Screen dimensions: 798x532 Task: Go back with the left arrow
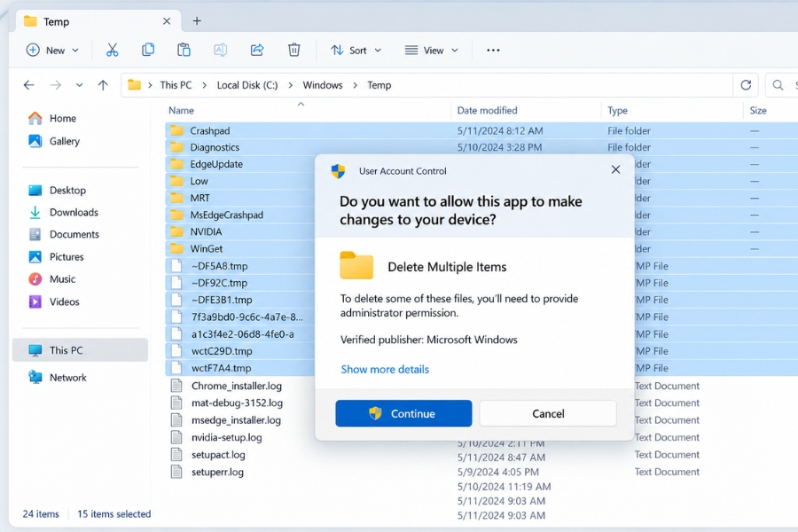click(x=29, y=85)
